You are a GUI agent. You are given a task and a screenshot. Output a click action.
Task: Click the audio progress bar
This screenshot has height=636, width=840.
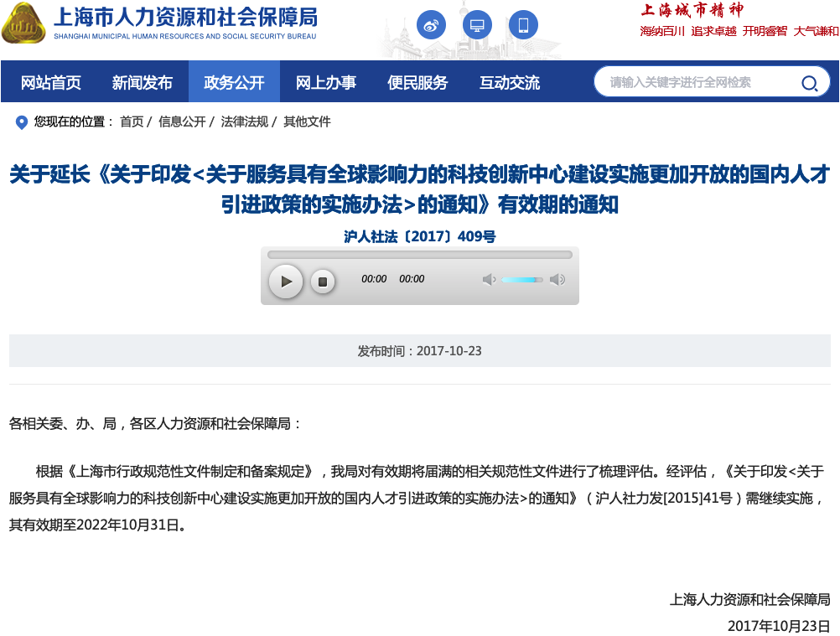420,255
